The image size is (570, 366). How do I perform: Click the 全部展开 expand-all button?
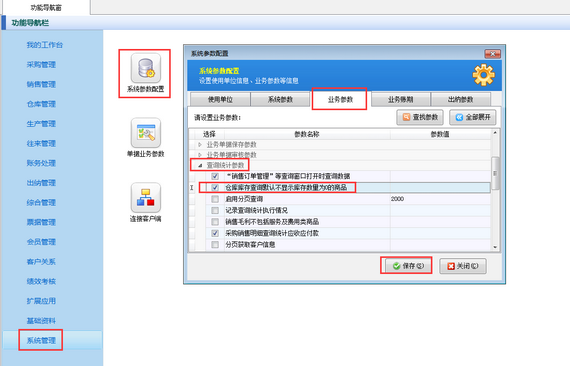click(473, 117)
